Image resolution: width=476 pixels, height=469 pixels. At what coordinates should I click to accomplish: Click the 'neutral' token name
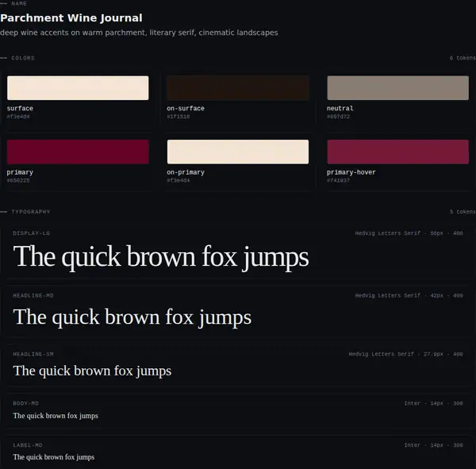pyautogui.click(x=340, y=109)
